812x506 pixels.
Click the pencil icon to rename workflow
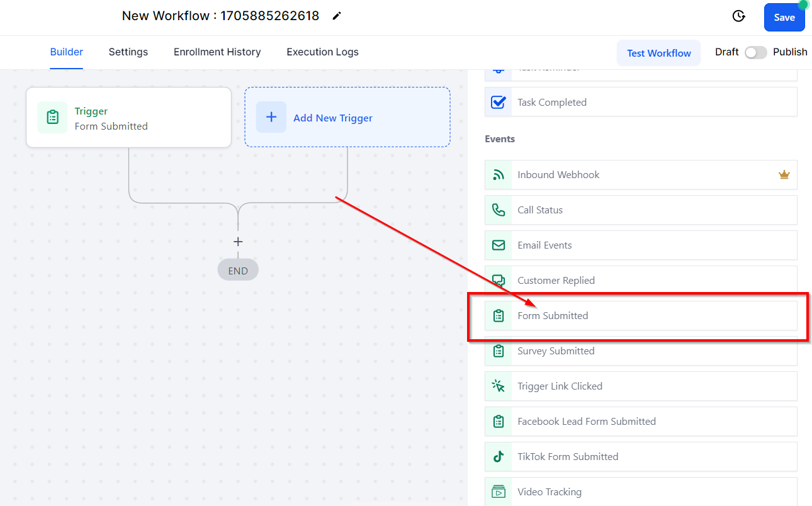pyautogui.click(x=337, y=16)
